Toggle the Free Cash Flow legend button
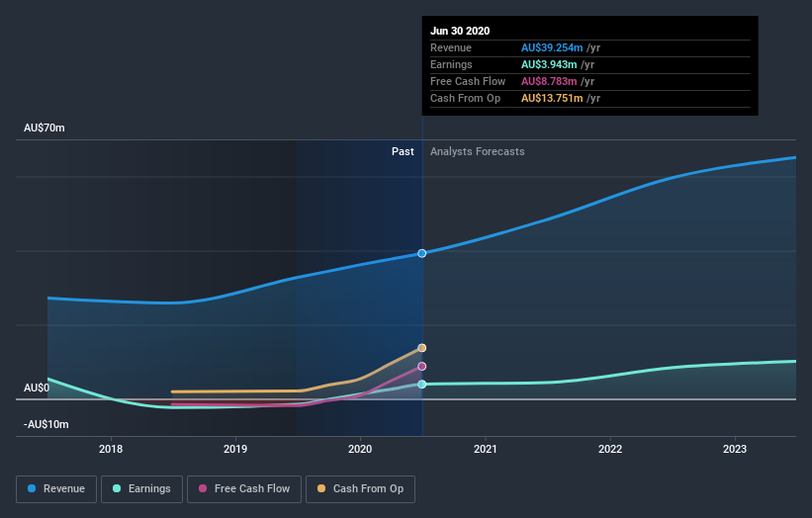 (244, 489)
